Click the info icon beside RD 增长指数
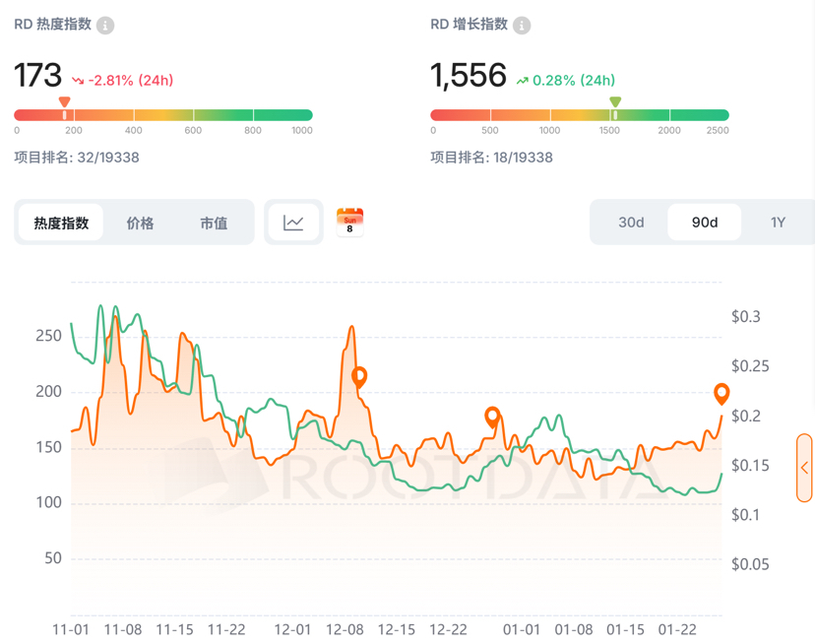The image size is (815, 644). point(523,26)
